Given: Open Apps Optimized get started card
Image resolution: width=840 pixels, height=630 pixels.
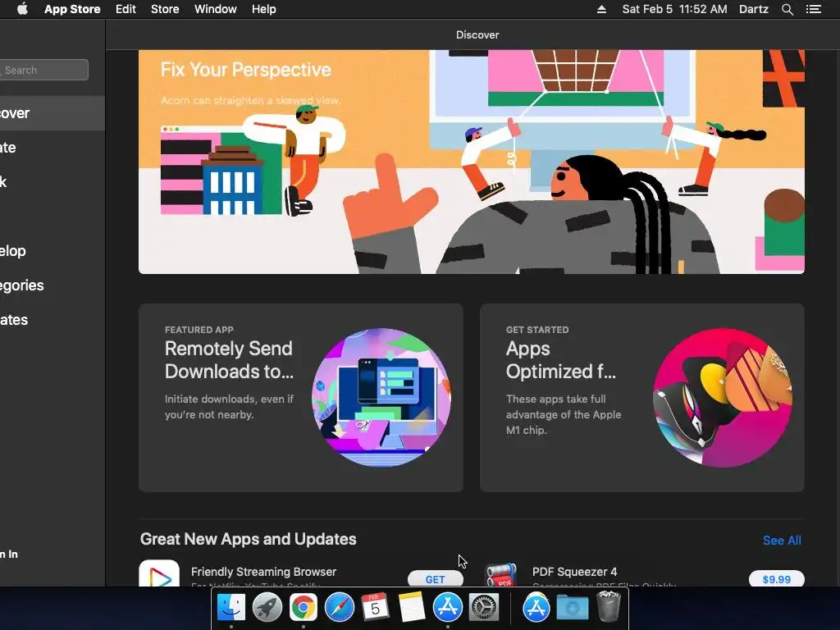Looking at the screenshot, I should (641, 398).
